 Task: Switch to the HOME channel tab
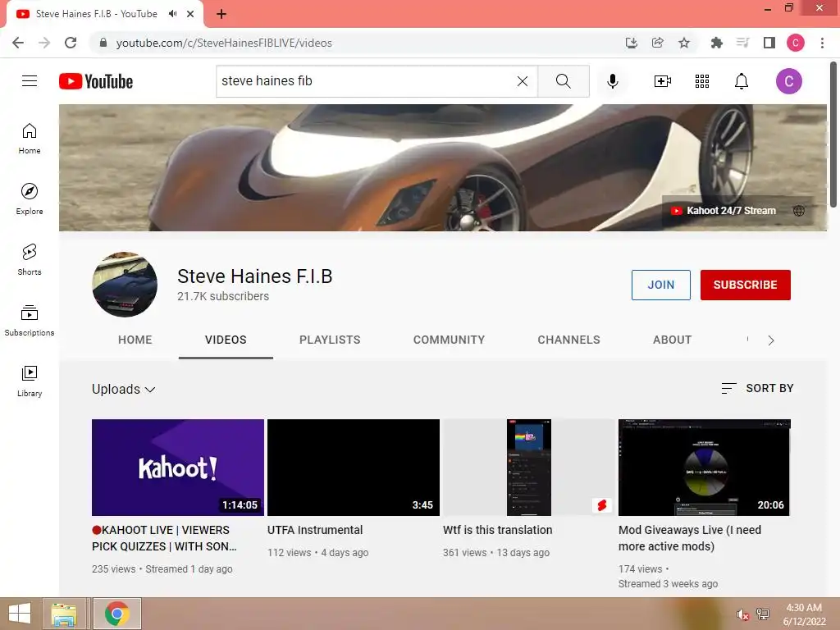(x=135, y=340)
